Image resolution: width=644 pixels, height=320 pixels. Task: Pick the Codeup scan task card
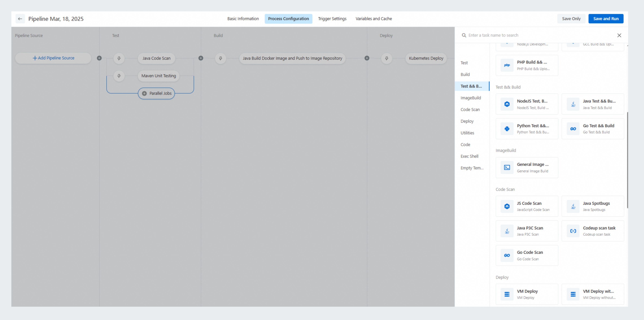pos(593,231)
